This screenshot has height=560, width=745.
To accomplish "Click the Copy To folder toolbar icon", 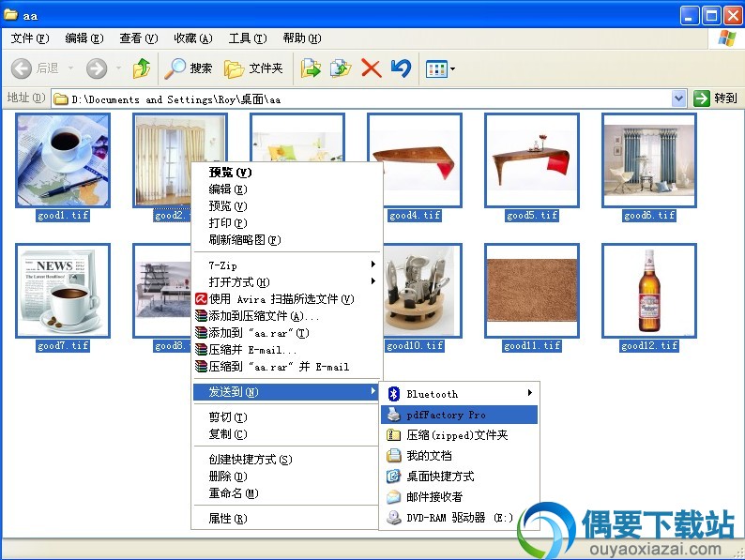I will pyautogui.click(x=341, y=68).
